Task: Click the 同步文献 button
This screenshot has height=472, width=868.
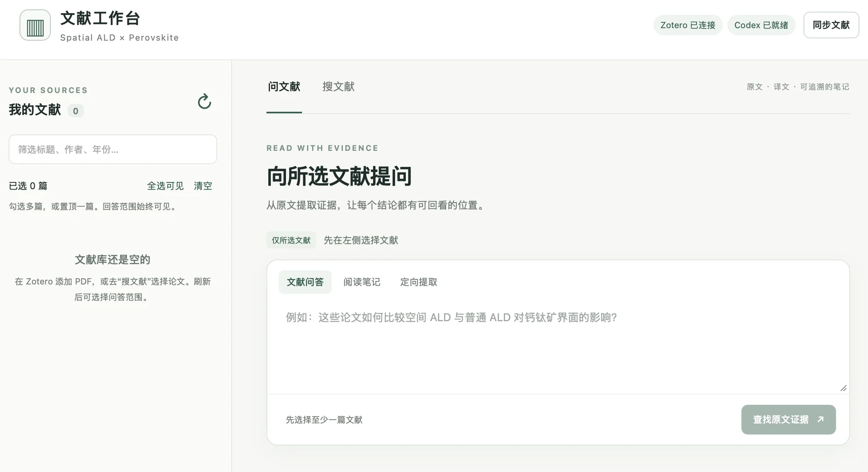Action: click(831, 25)
